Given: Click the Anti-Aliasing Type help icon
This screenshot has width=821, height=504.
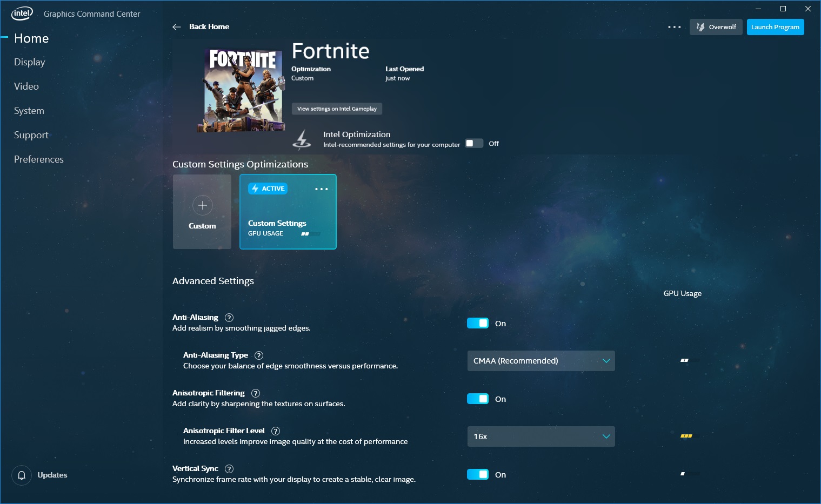Looking at the screenshot, I should click(259, 355).
